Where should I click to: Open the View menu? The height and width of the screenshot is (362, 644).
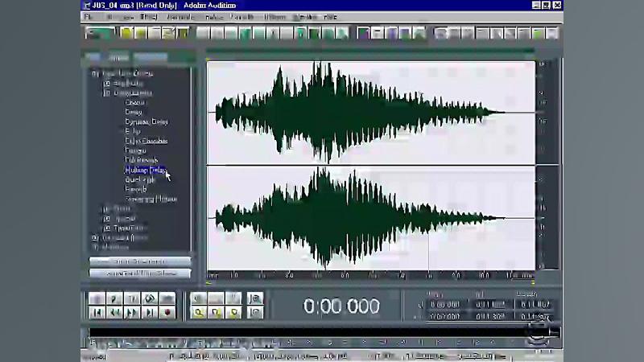tap(129, 17)
